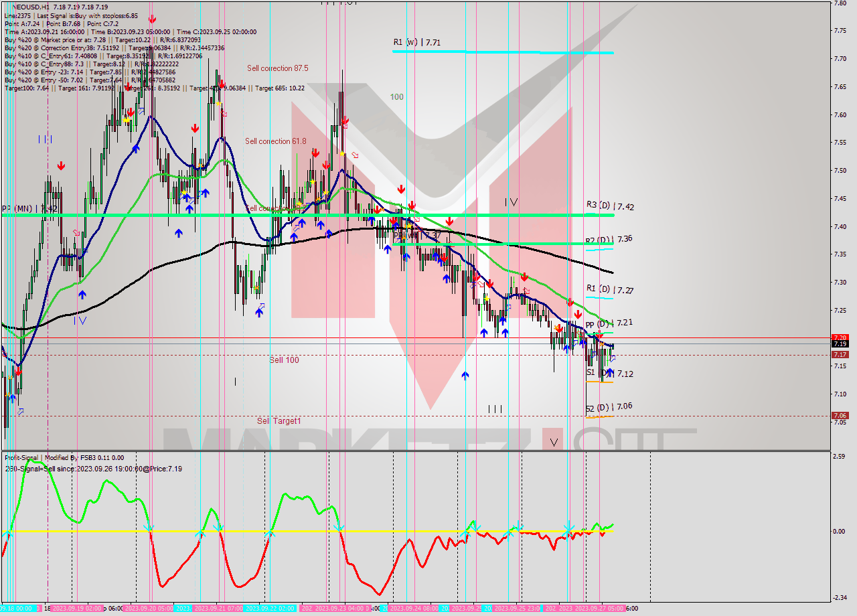Click the 7.80 value on price axis
Screen dimensions: 857x616
pos(840,3)
